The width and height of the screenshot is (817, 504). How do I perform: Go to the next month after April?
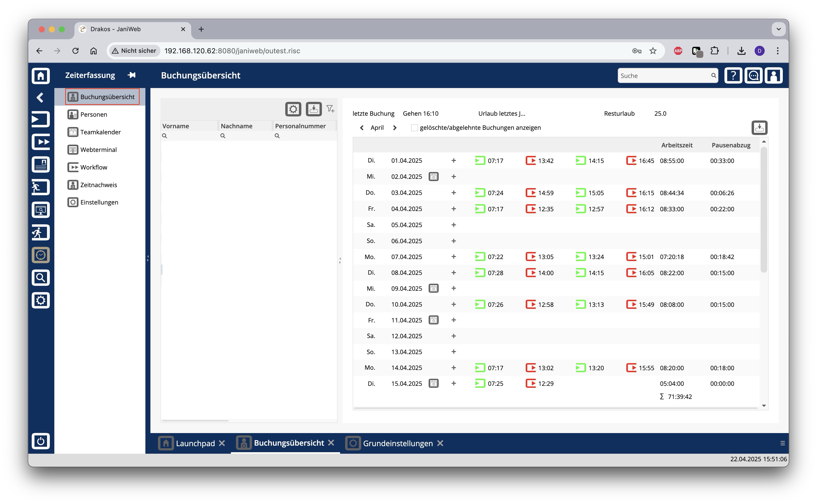pyautogui.click(x=395, y=128)
